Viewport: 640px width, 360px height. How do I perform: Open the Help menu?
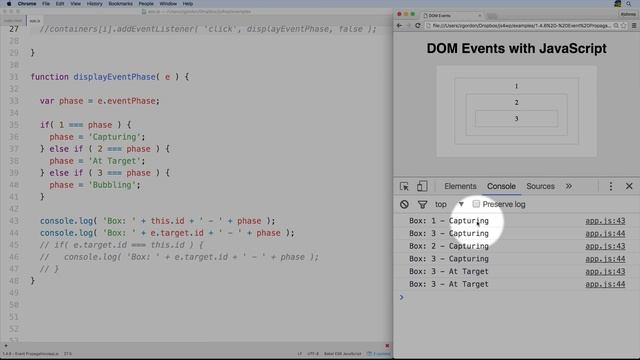coord(188,4)
